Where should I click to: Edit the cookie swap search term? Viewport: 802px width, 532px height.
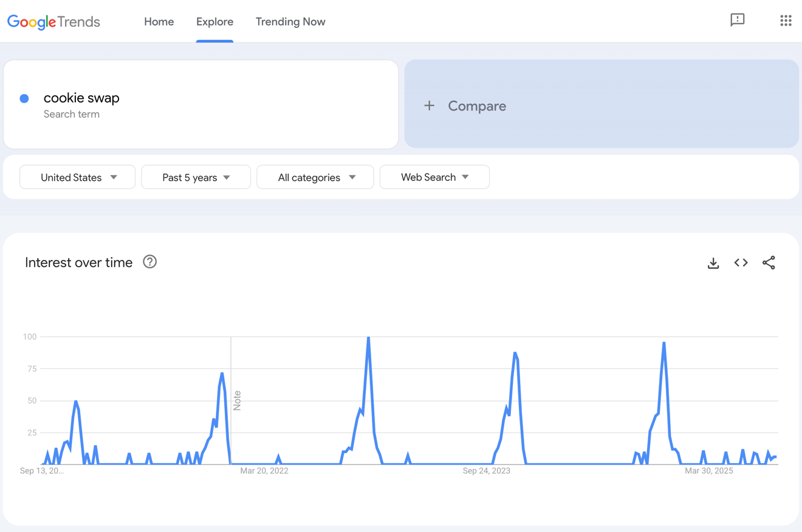click(81, 98)
